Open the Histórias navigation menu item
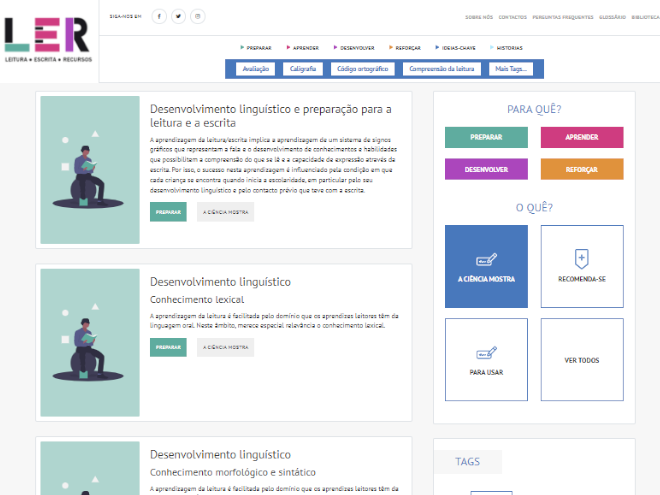 [x=506, y=48]
